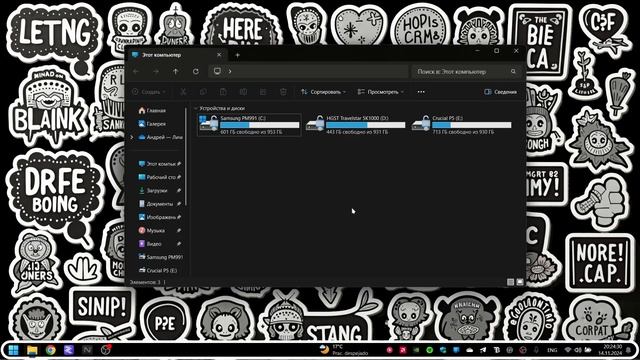This screenshot has width=640, height=360.
Task: Open a new tab with plus button
Action: (x=238, y=55)
